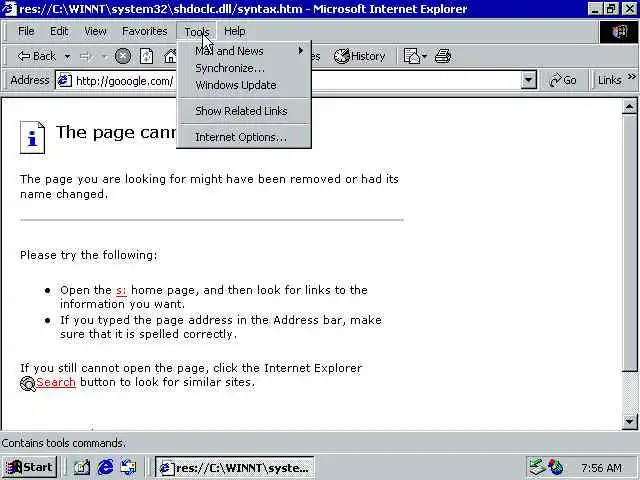Screen dimensions: 640x480
Task: Click the network tray icon
Action: coord(537,467)
